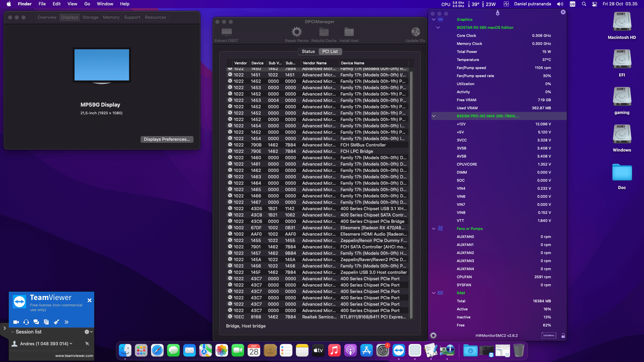Screen dimensions: 644x362
Task: Open App Store from the Dock
Action: (x=367, y=351)
